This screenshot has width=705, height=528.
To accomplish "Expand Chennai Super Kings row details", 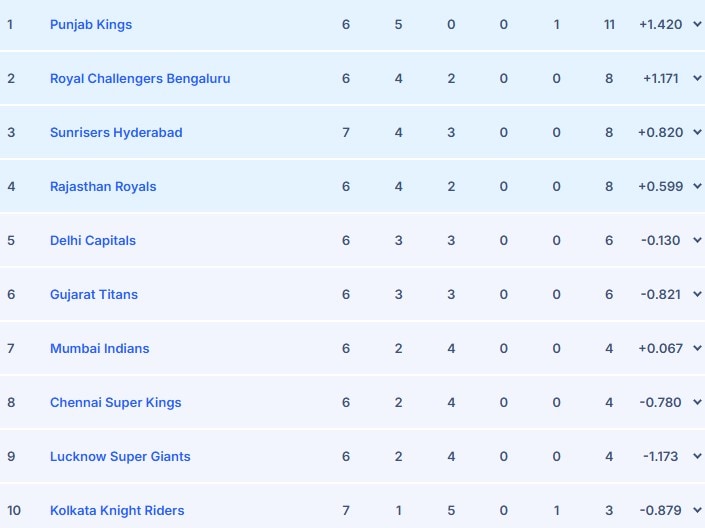I will tap(697, 402).
